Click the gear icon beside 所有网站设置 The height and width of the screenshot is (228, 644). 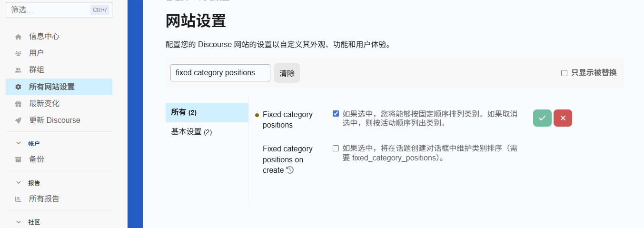pos(18,87)
